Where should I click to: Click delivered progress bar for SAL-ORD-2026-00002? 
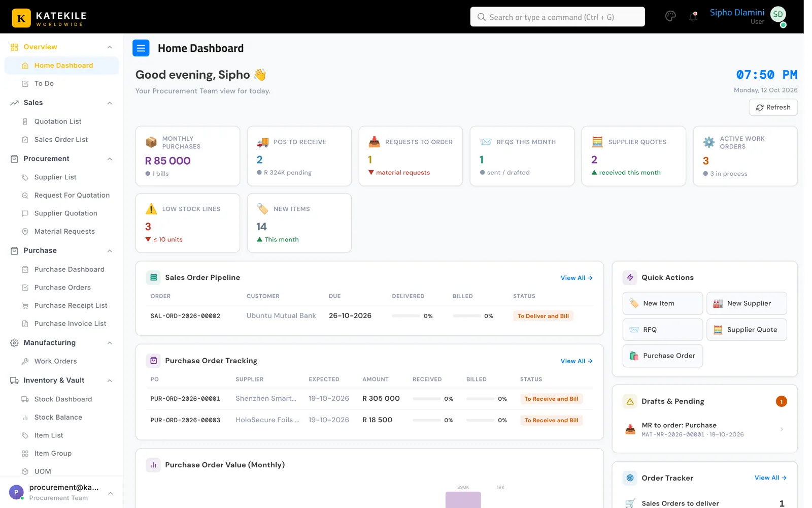point(406,316)
